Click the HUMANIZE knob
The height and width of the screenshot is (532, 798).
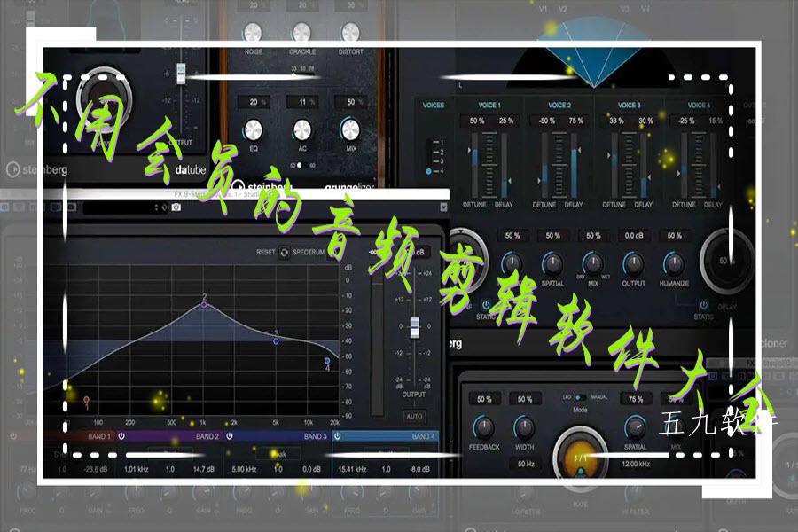pyautogui.click(x=676, y=263)
